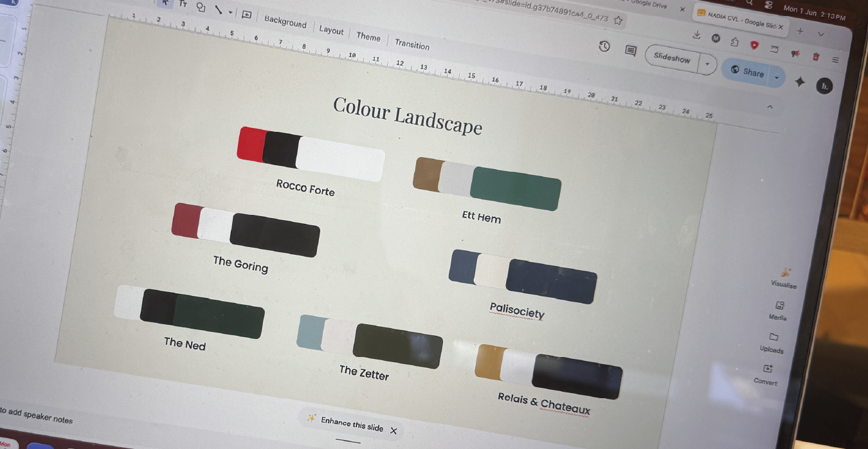Screen dimensions: 868x449
Task: Switch to the Google Drive tab
Action: point(648,5)
